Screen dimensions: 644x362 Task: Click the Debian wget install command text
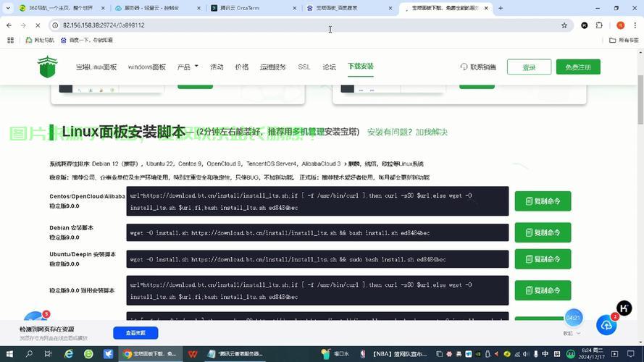(280, 233)
